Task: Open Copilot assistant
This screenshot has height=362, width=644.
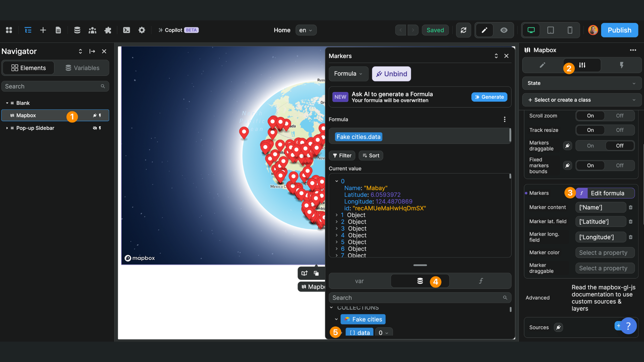Action: (178, 30)
